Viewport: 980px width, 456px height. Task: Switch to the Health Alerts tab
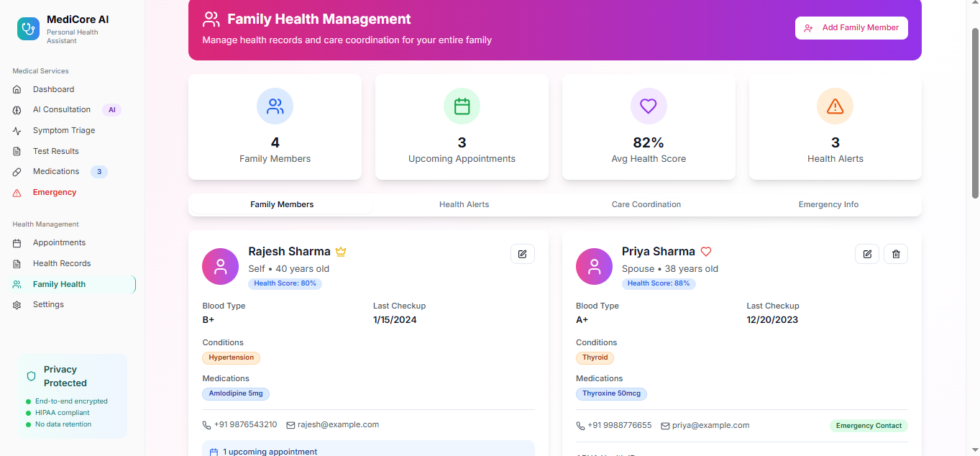click(x=464, y=205)
